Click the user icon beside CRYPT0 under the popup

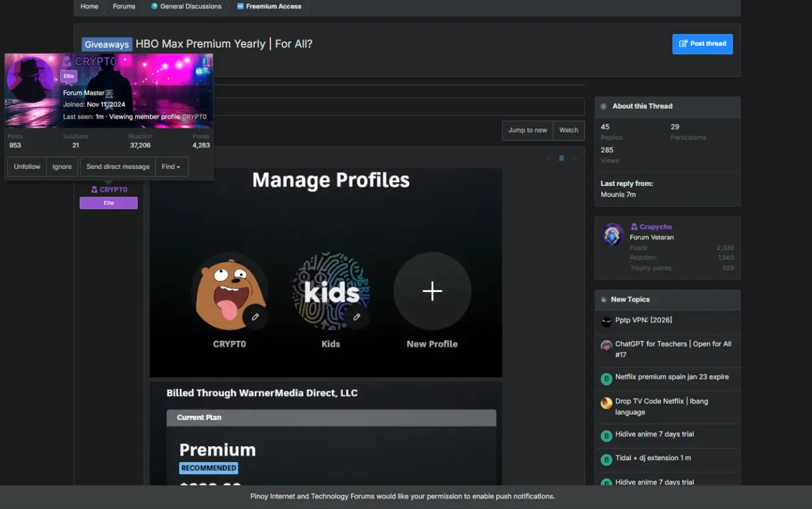tap(95, 190)
